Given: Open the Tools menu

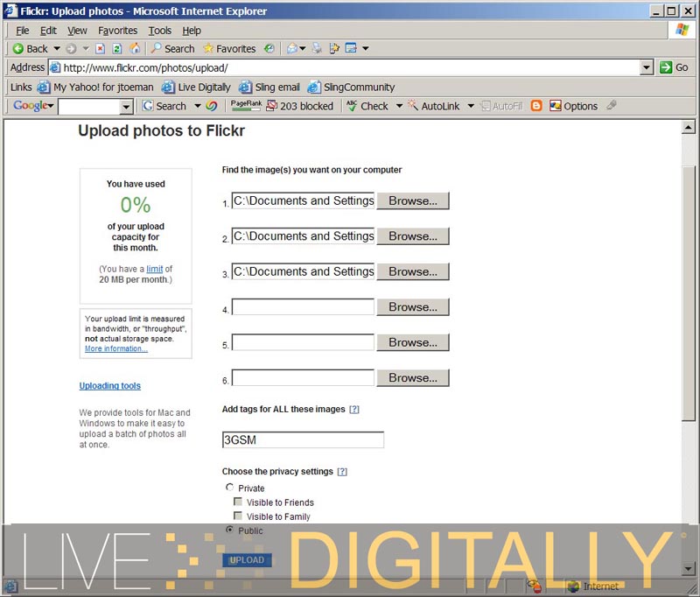Looking at the screenshot, I should [x=160, y=31].
